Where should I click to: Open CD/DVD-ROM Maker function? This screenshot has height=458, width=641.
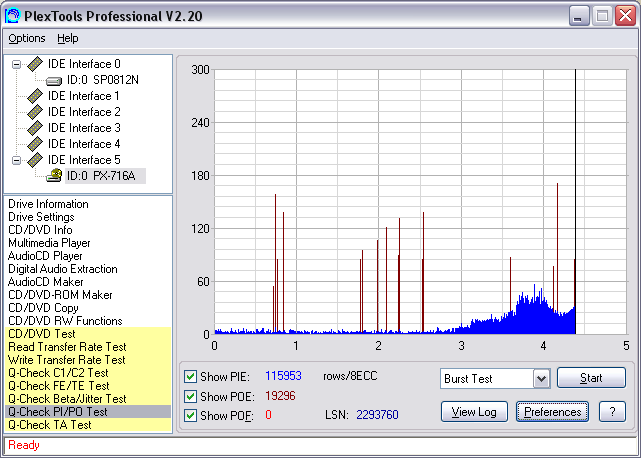60,295
